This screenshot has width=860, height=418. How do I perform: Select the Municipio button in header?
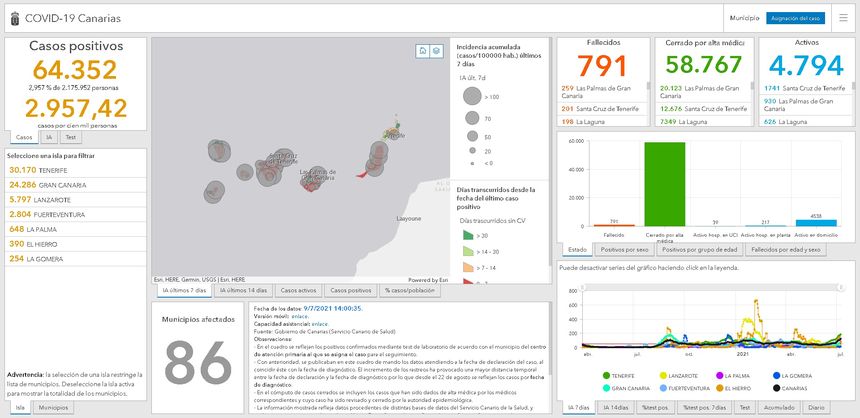tap(744, 18)
